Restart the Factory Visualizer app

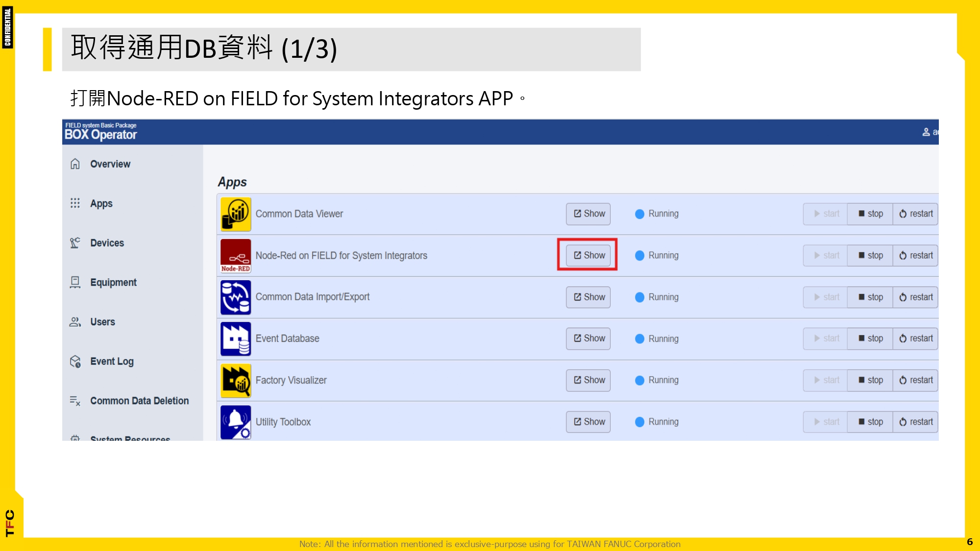(x=915, y=380)
